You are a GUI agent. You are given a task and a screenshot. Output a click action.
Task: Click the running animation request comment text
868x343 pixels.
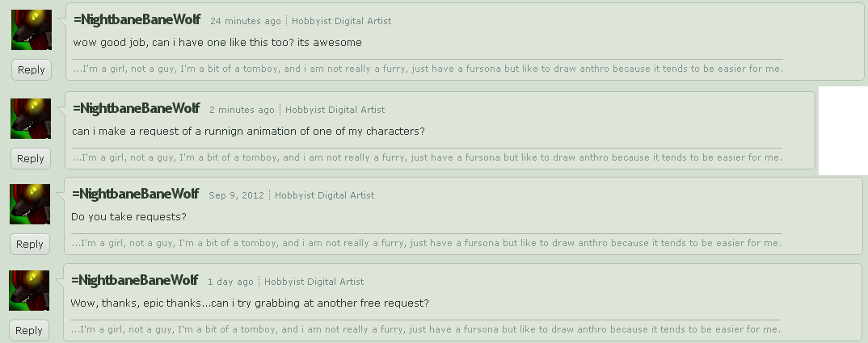coord(249,131)
